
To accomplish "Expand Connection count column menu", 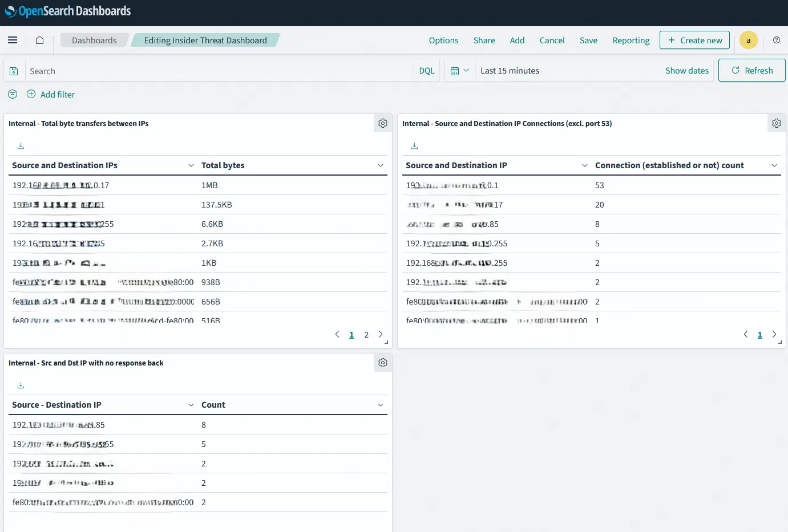I will pos(774,165).
